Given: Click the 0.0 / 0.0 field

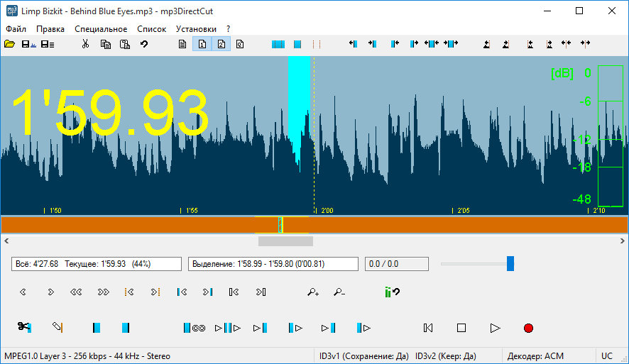Looking at the screenshot, I should click(x=396, y=264).
